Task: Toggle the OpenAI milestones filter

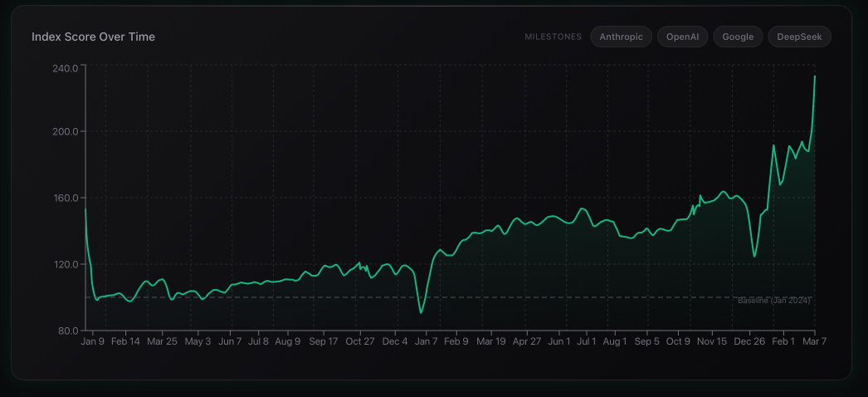Action: tap(682, 37)
